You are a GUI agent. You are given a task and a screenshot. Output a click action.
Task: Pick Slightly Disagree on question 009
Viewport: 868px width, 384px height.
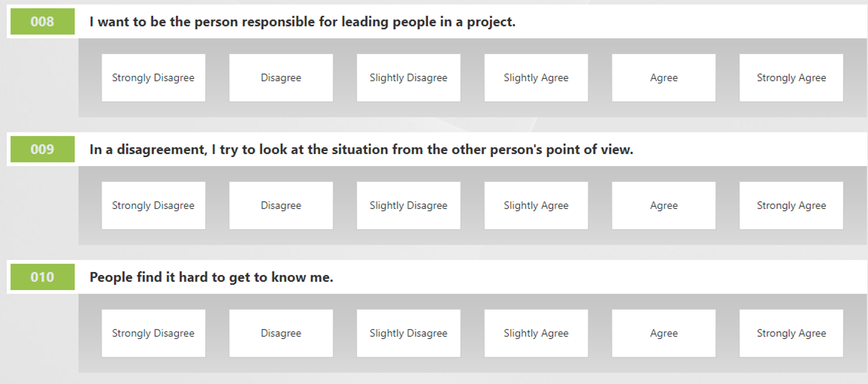click(x=408, y=205)
